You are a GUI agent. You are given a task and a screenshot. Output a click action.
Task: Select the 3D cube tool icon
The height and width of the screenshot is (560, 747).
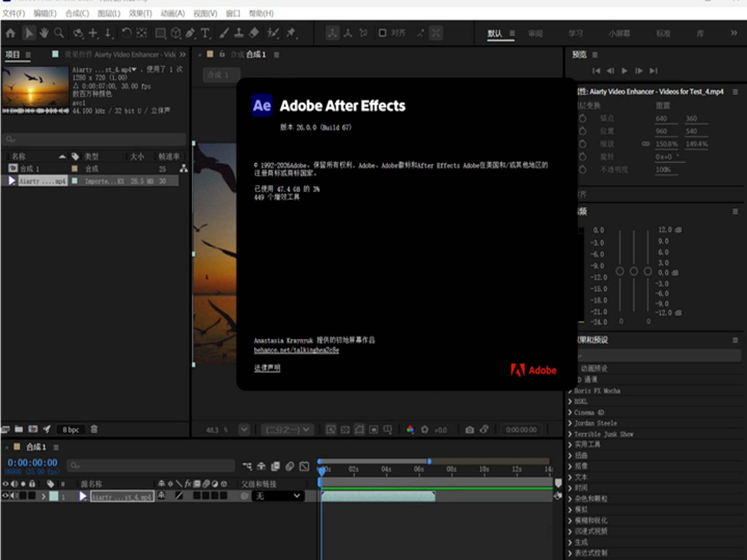(176, 33)
